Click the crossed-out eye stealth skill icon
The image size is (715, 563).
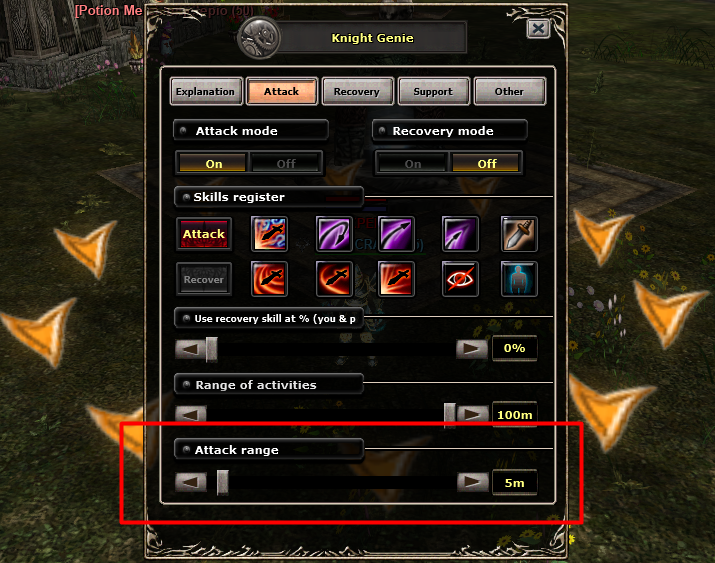point(460,279)
